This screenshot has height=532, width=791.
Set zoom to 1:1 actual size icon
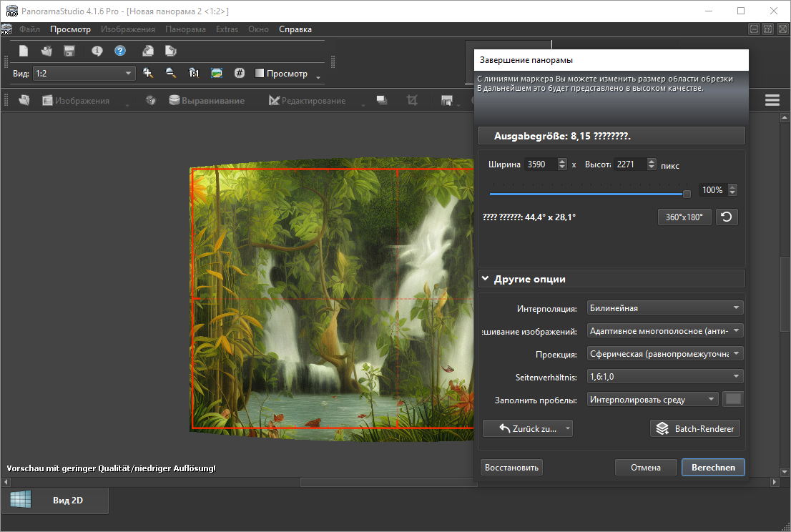tap(194, 73)
